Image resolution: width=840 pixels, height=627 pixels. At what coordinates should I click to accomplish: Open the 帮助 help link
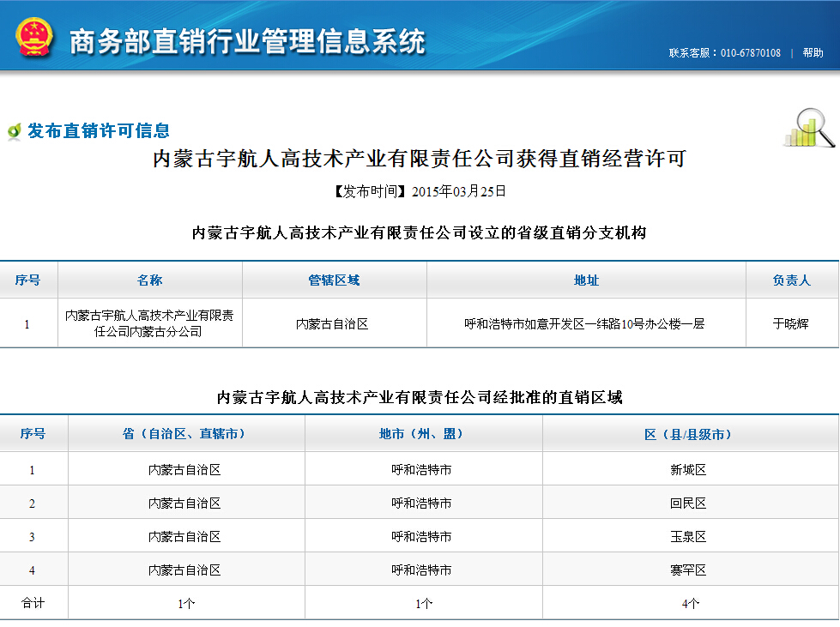(x=813, y=53)
